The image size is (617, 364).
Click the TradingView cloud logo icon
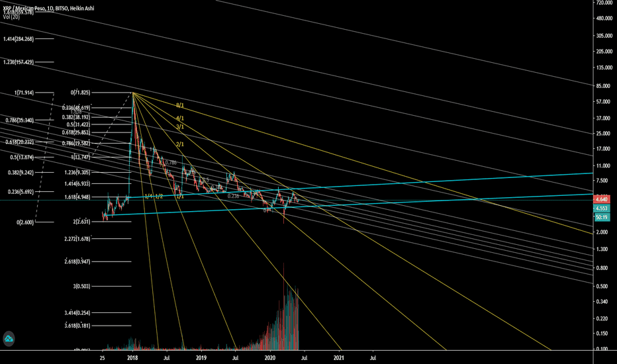pyautogui.click(x=9, y=339)
